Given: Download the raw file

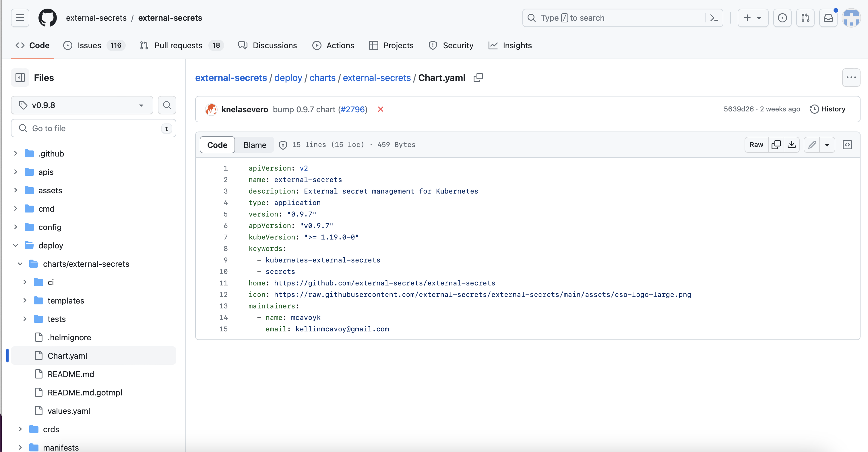Looking at the screenshot, I should 792,145.
